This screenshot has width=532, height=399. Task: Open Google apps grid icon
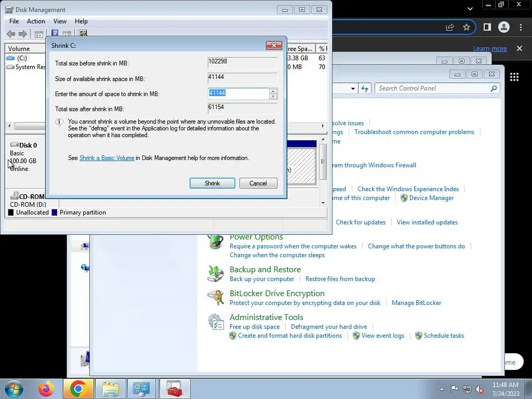point(514,77)
